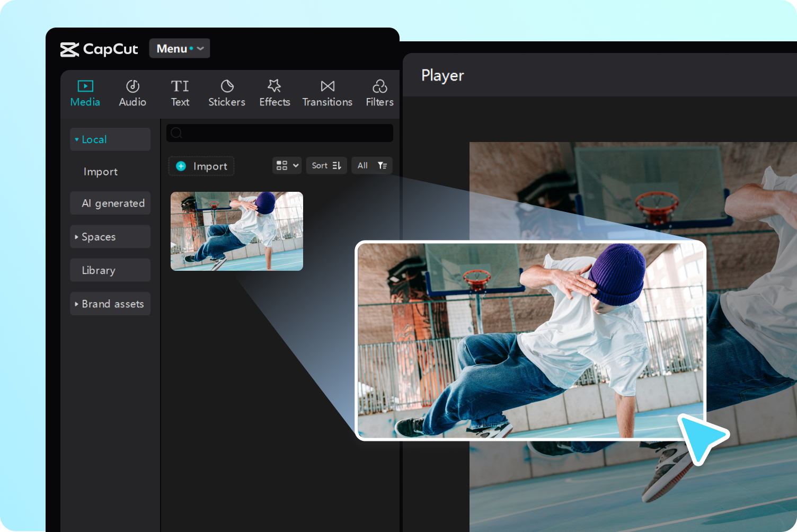Open the Menu dropdown
797x532 pixels.
click(x=180, y=49)
